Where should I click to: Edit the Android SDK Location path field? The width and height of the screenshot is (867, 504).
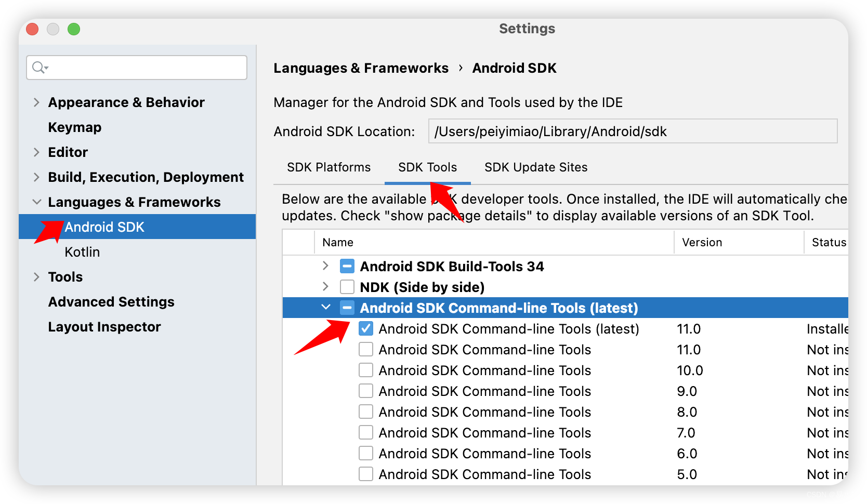[633, 131]
